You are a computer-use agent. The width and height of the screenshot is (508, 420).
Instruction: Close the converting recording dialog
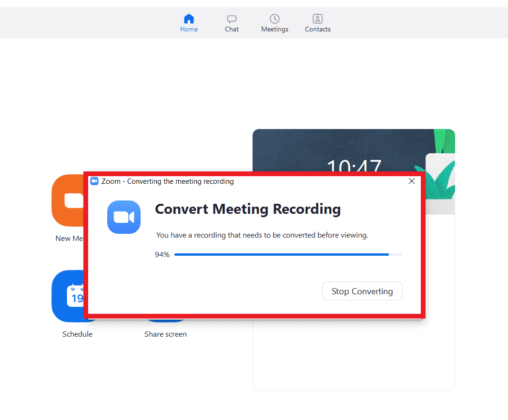coord(411,181)
